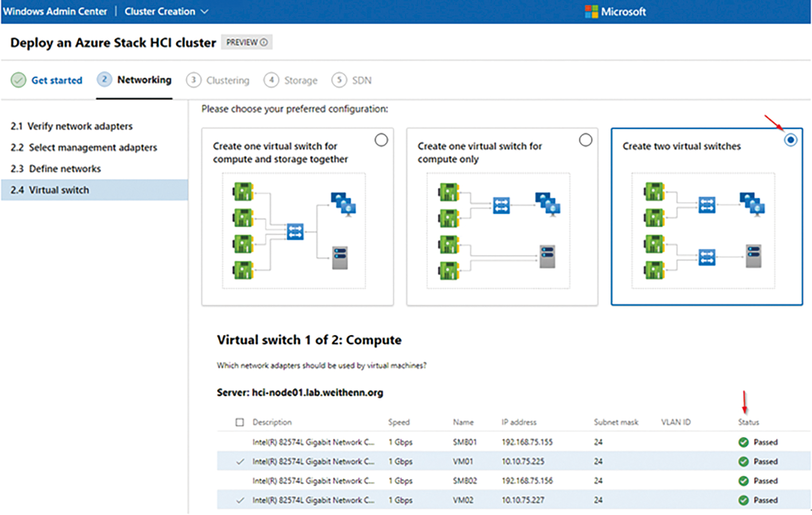Click Passed status icon for SMB02
This screenshot has height=515, width=812.
click(x=743, y=481)
